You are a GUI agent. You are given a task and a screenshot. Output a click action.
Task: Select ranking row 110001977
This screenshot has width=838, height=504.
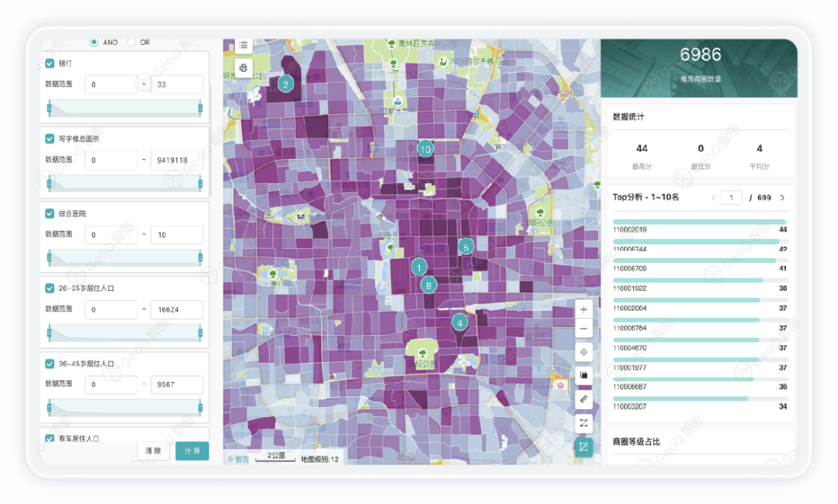(x=700, y=364)
